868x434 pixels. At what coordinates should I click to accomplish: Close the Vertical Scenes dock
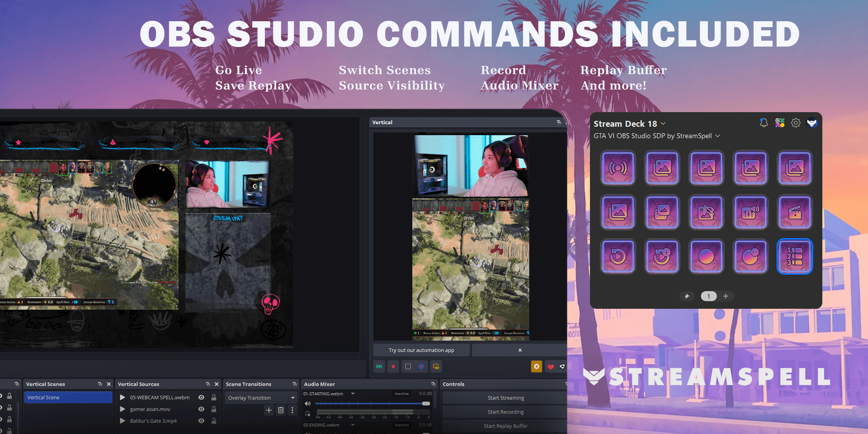click(x=108, y=384)
